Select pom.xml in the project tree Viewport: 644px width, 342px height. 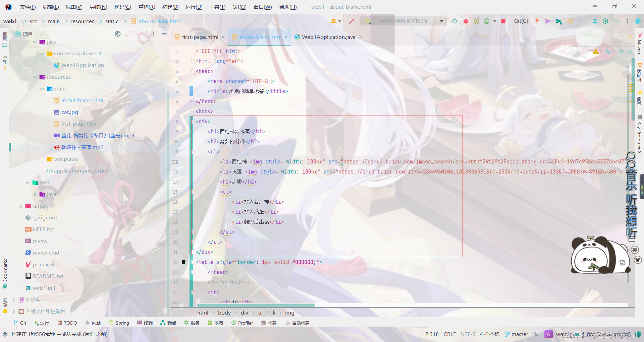point(44,265)
